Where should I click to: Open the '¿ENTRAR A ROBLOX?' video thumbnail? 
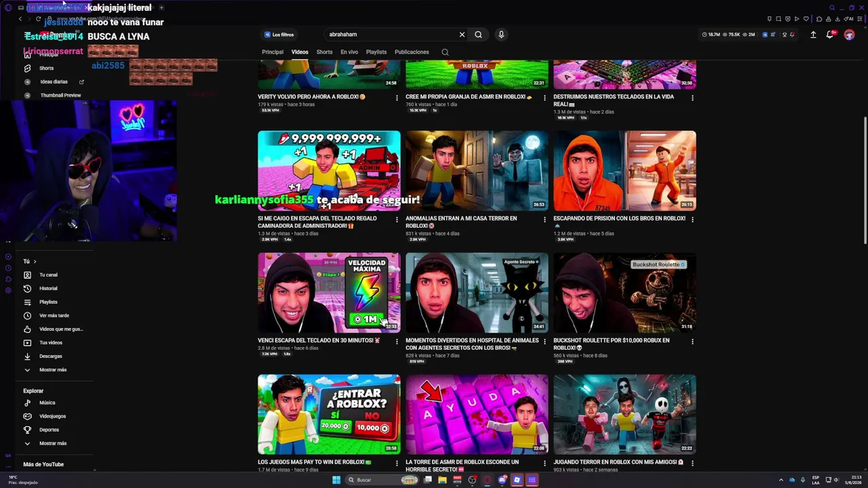[x=329, y=414]
